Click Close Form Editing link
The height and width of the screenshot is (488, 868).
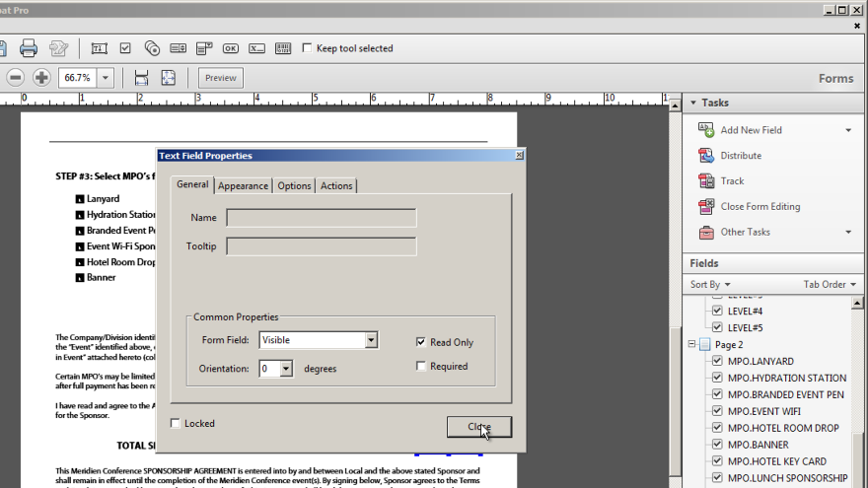click(760, 206)
